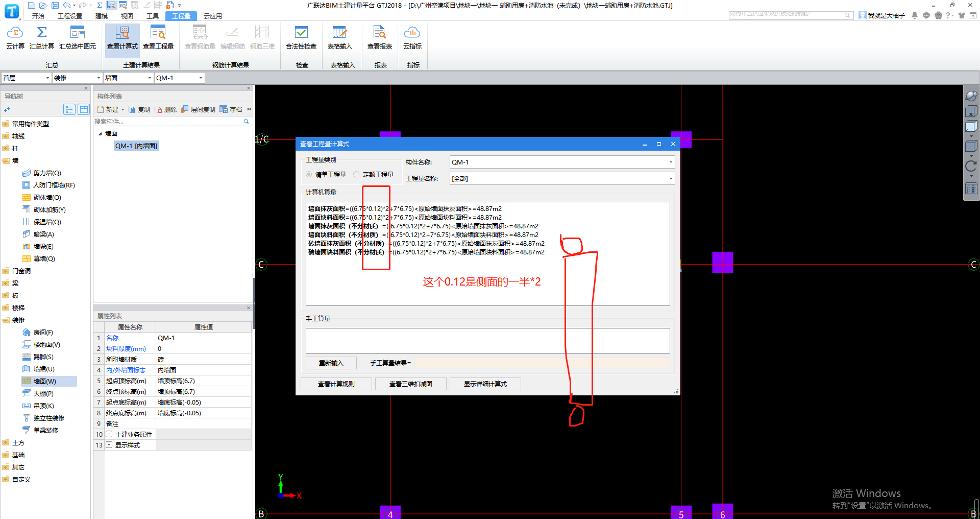
Task: Open the 视图 ribbon tab
Action: [x=127, y=16]
